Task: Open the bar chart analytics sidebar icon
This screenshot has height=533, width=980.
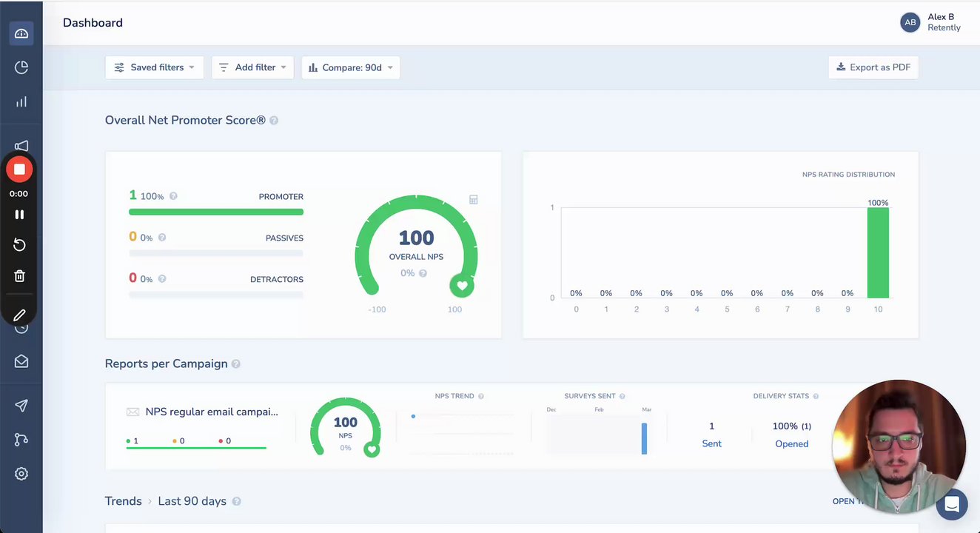Action: (21, 101)
